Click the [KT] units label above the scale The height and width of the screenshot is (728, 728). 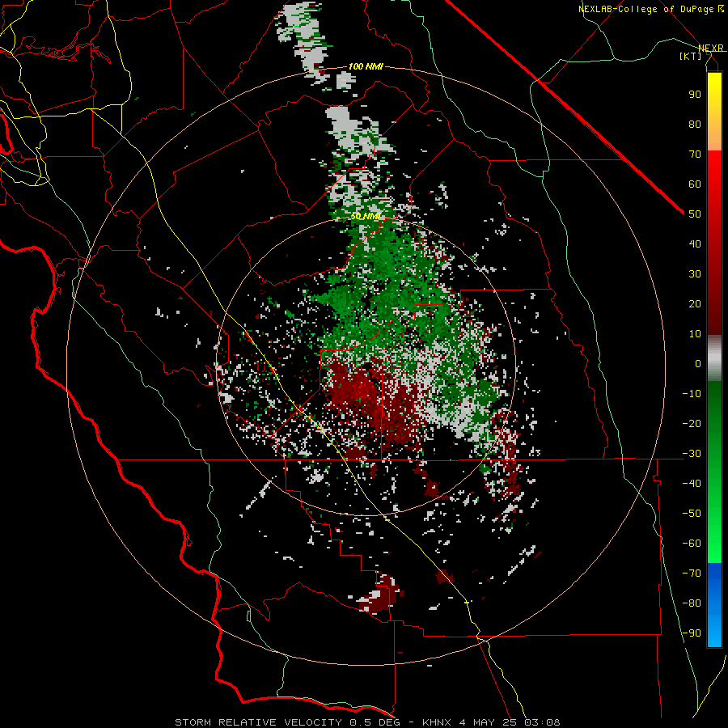[x=690, y=56]
